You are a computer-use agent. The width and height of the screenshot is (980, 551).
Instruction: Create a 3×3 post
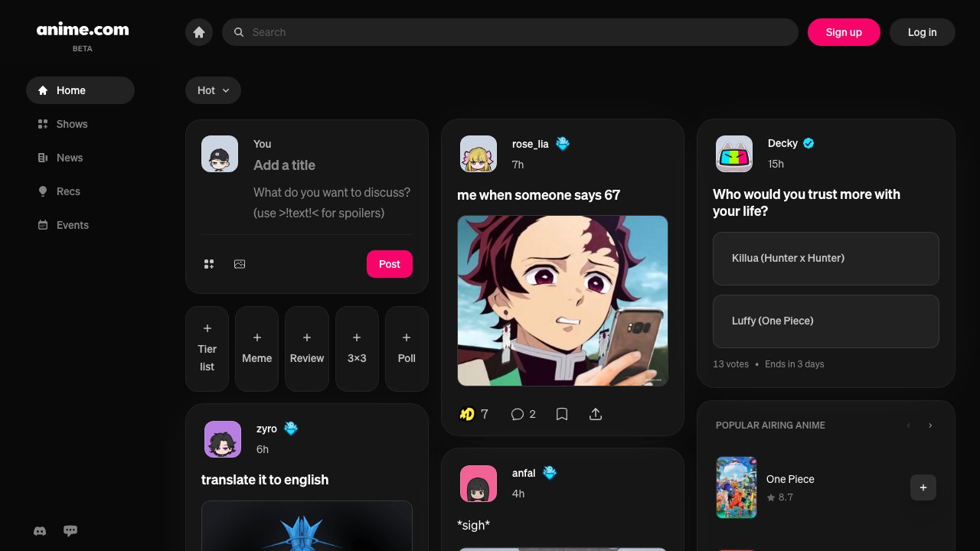(357, 349)
